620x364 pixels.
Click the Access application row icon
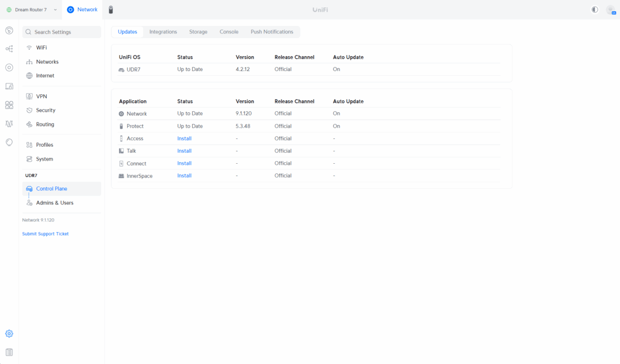pos(121,139)
